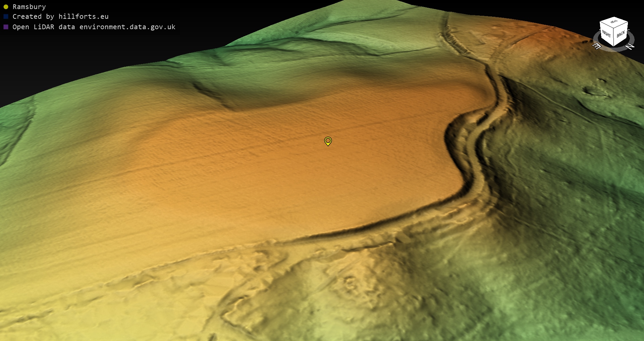This screenshot has width=644, height=341.
Task: Click the cube edge between TOP and BACK
Action: pyautogui.click(x=621, y=25)
